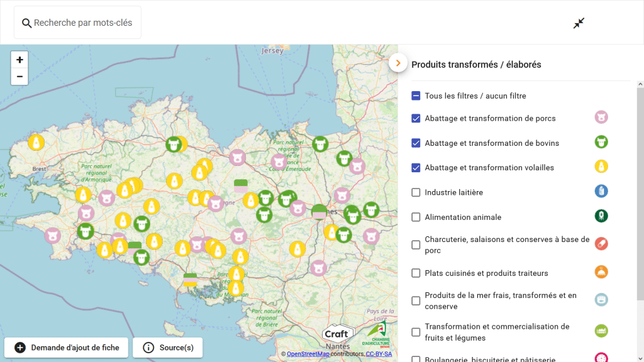Open the northernmost green bovine marker on the map

click(x=320, y=144)
